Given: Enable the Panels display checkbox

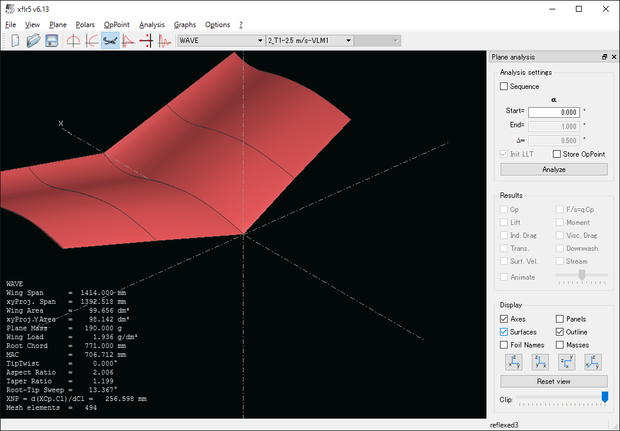Looking at the screenshot, I should [559, 318].
